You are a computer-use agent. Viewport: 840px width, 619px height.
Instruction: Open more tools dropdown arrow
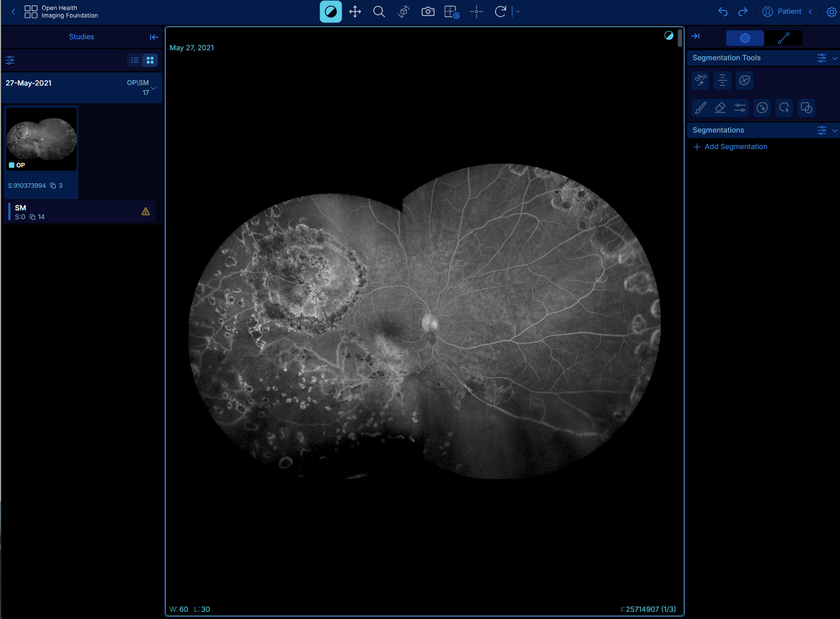click(x=518, y=12)
